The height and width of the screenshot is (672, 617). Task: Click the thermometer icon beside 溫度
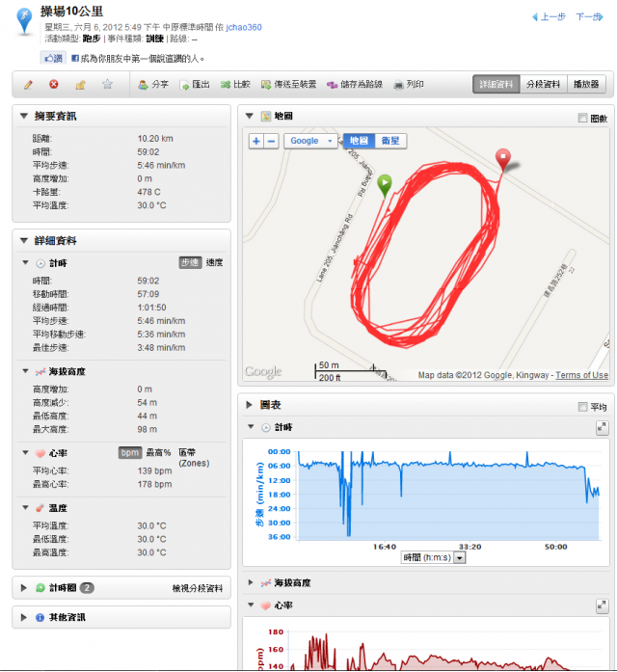pyautogui.click(x=40, y=508)
